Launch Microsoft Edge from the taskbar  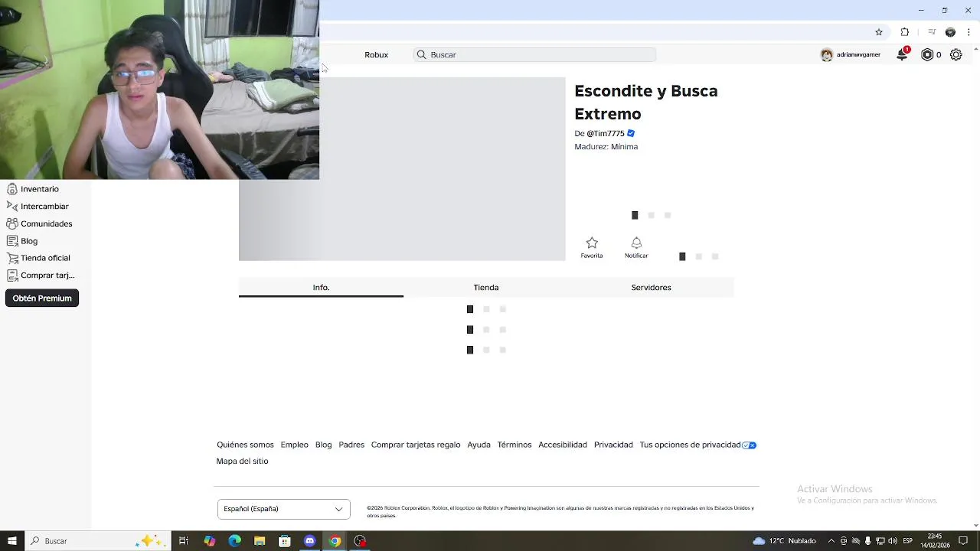(234, 541)
